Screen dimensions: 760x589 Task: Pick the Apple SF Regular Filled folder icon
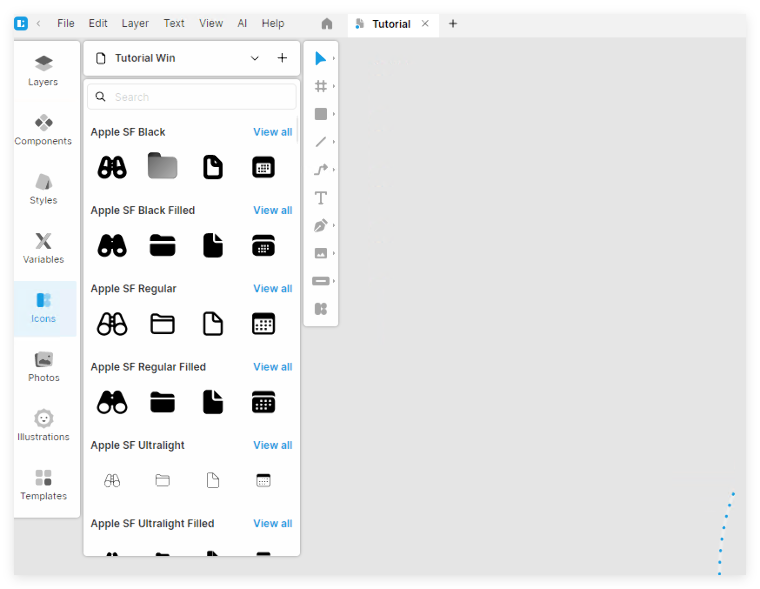click(162, 402)
